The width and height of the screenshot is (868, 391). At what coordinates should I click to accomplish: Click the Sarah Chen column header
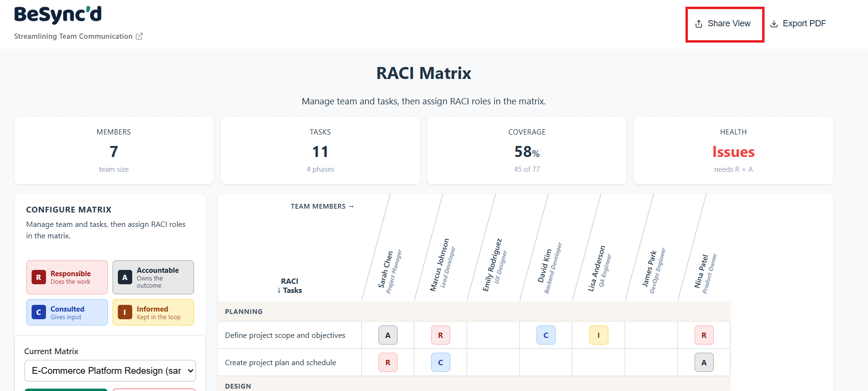click(389, 270)
